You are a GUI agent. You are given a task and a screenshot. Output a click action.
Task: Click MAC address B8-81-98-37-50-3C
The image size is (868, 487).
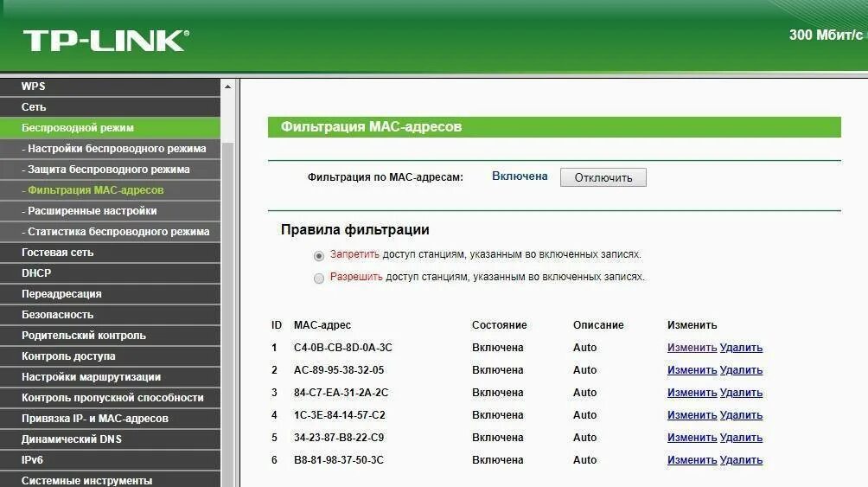coord(339,460)
